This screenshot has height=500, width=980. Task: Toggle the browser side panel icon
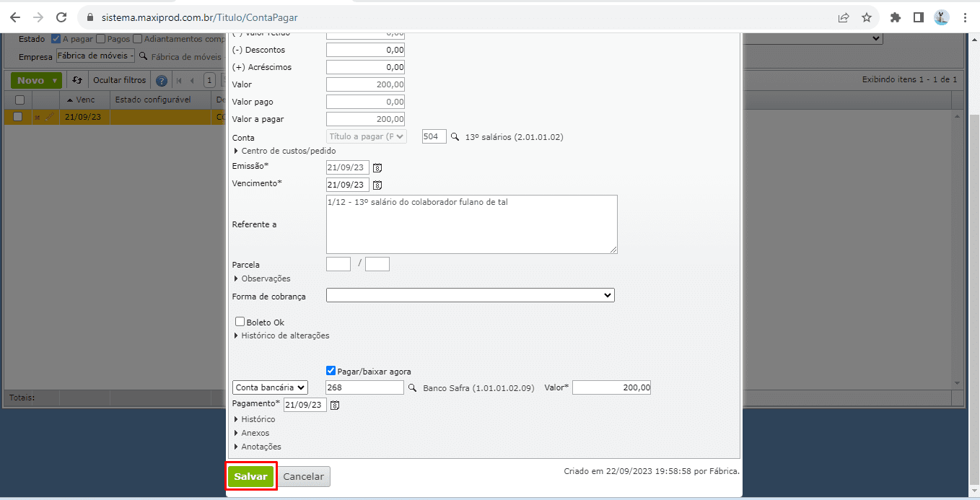click(919, 17)
